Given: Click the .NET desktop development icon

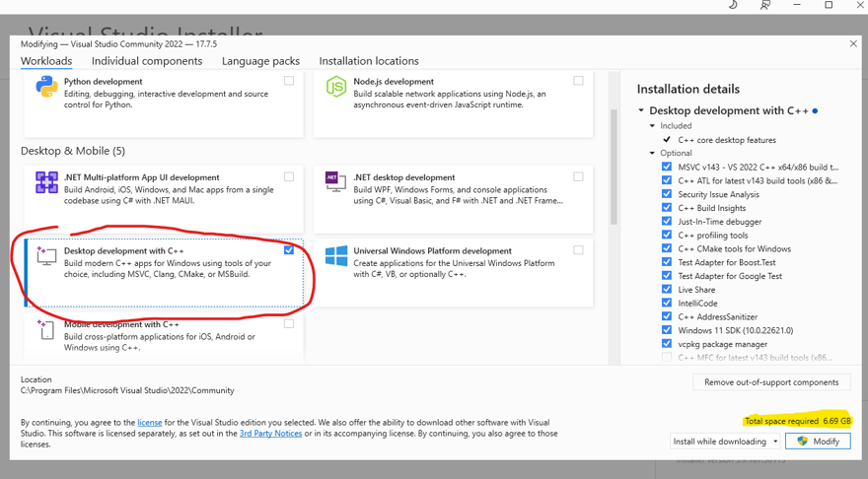Looking at the screenshot, I should click(x=336, y=182).
